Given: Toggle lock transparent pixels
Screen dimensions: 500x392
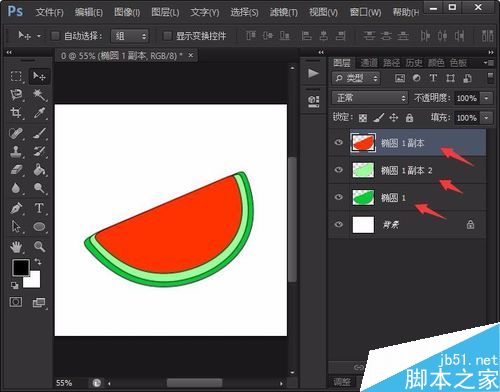Looking at the screenshot, I should [x=363, y=118].
